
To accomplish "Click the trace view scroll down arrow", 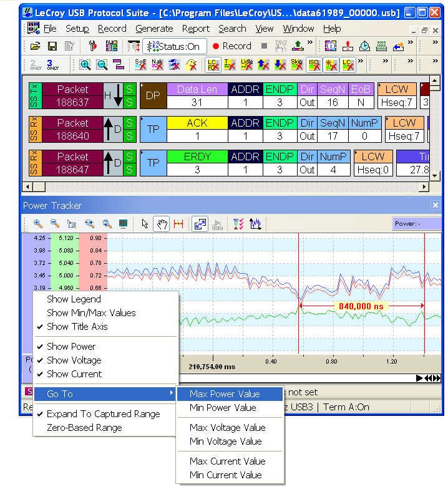I will (x=434, y=176).
